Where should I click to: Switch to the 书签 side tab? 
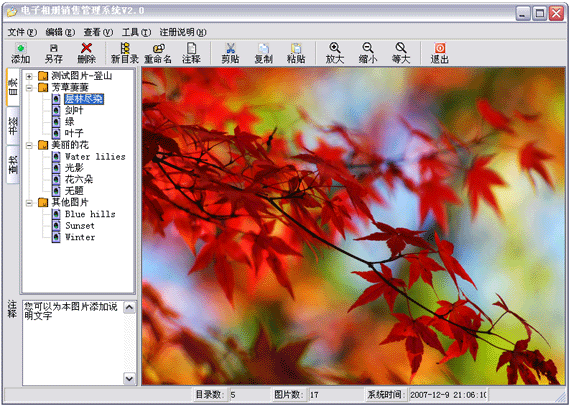click(x=13, y=126)
